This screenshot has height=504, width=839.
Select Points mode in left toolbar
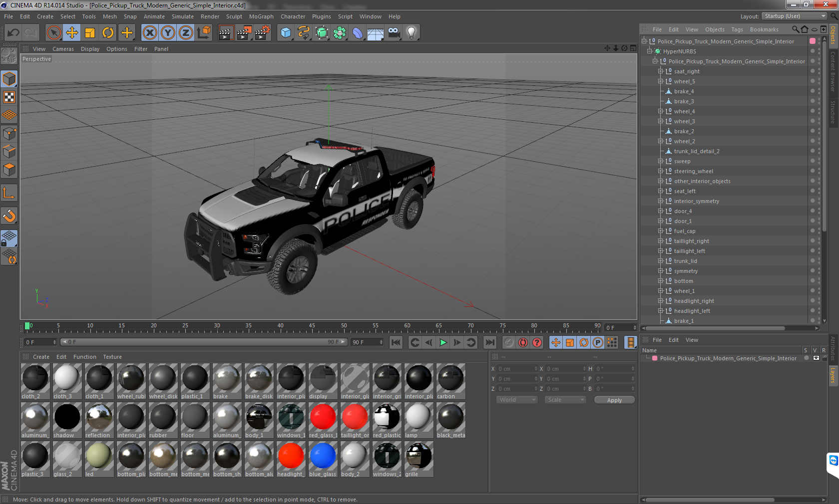click(x=9, y=134)
